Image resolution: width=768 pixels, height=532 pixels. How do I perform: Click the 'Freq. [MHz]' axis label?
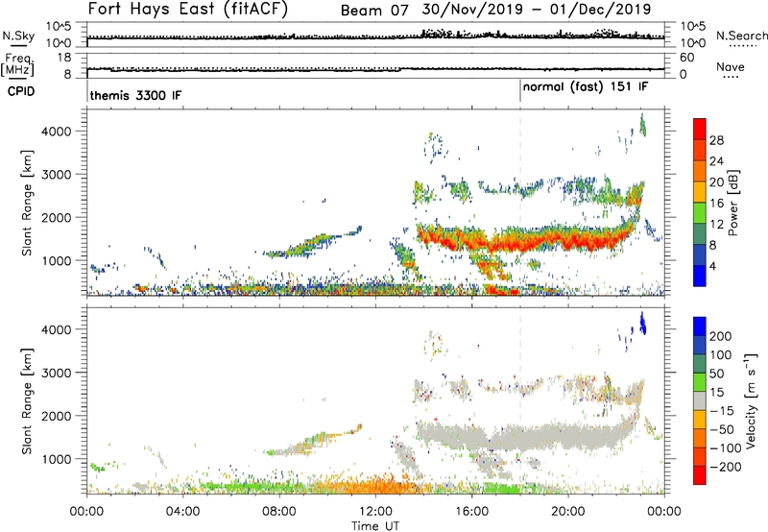(x=17, y=65)
